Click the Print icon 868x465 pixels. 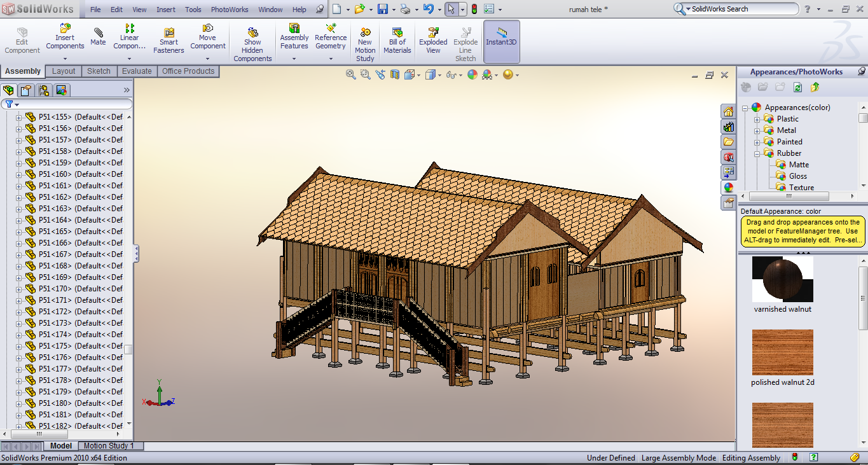[404, 9]
